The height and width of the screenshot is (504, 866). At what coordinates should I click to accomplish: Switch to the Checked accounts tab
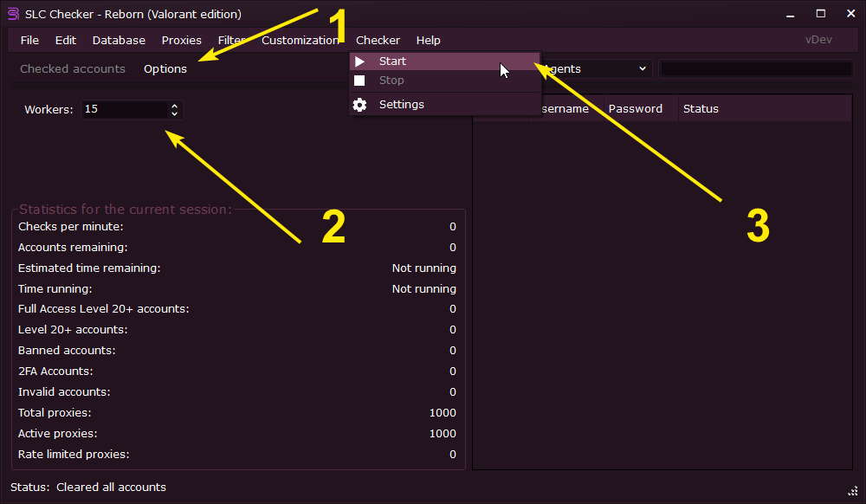pos(73,69)
